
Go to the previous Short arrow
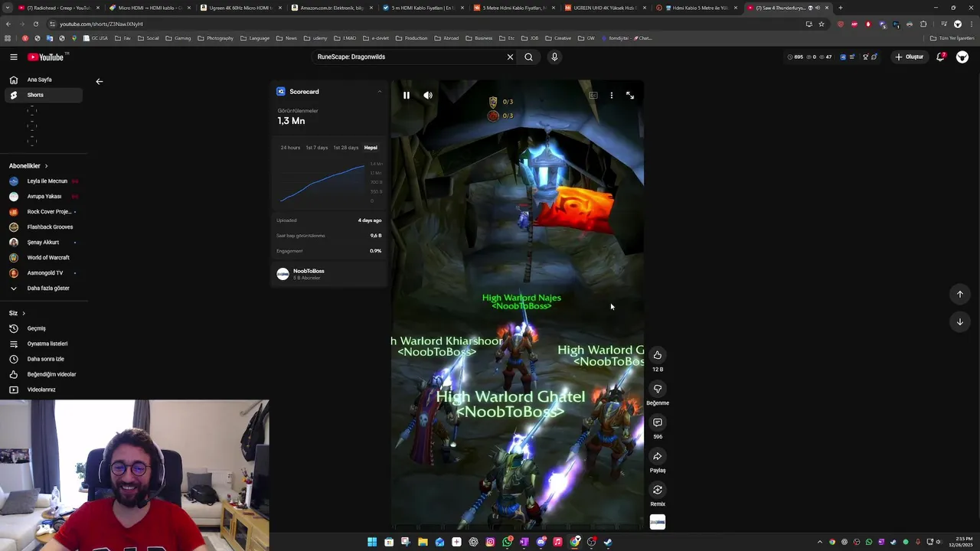[959, 294]
